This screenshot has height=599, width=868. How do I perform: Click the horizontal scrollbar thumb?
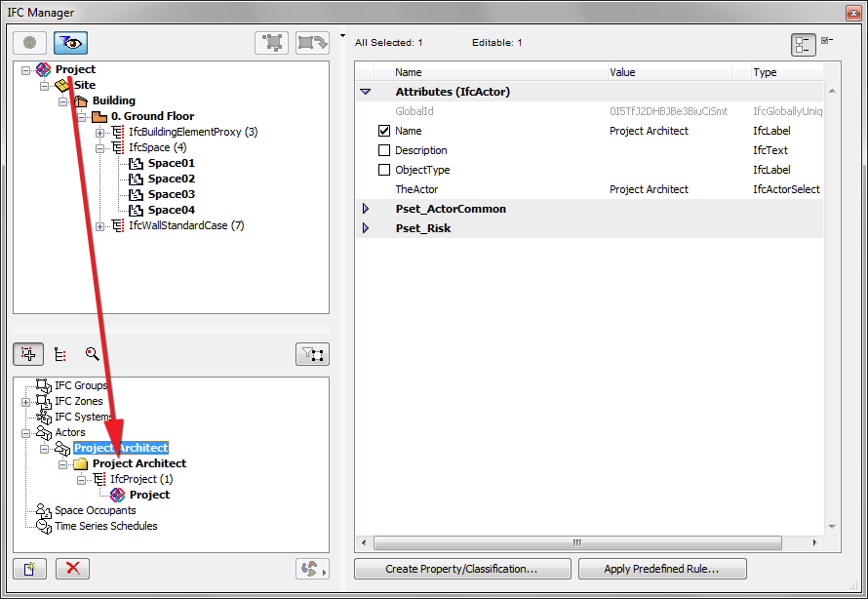(x=577, y=542)
